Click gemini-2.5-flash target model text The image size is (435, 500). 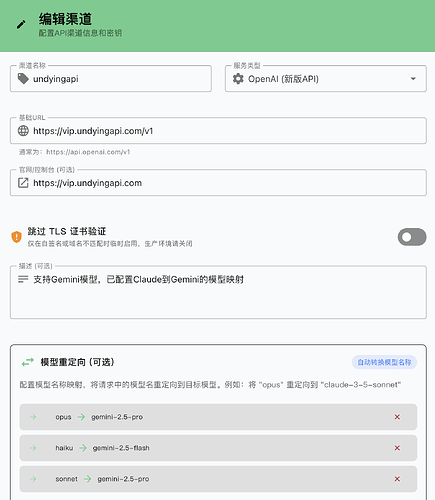(x=121, y=448)
